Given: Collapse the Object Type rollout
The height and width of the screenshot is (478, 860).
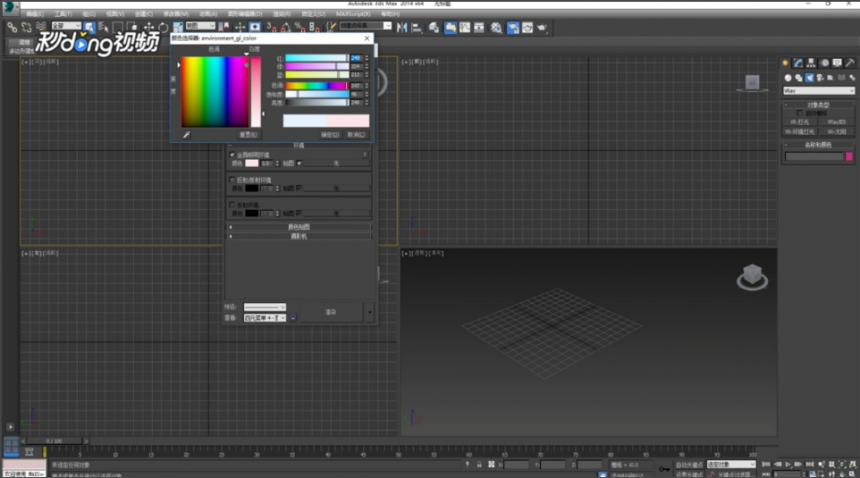Looking at the screenshot, I should point(818,105).
